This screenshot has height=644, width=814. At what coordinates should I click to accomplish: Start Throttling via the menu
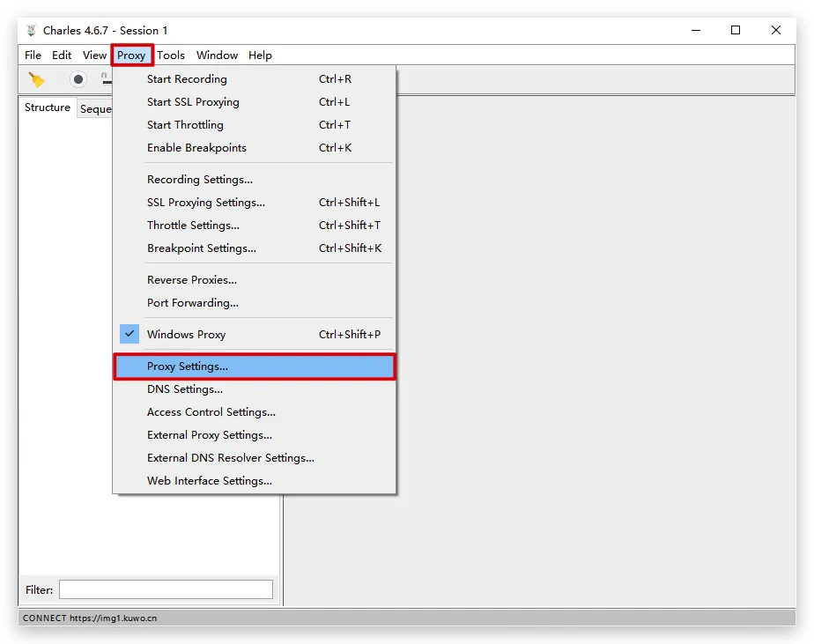tap(185, 125)
